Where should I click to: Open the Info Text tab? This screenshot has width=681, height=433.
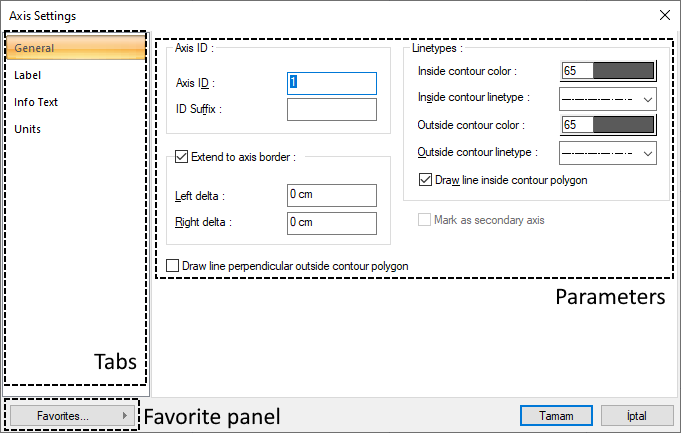click(35, 102)
